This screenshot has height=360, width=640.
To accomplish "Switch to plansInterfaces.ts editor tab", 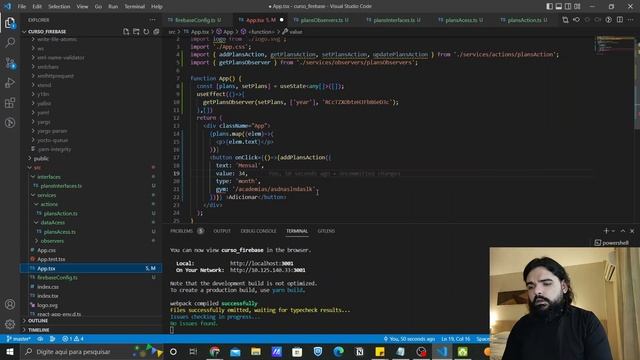I will [393, 20].
